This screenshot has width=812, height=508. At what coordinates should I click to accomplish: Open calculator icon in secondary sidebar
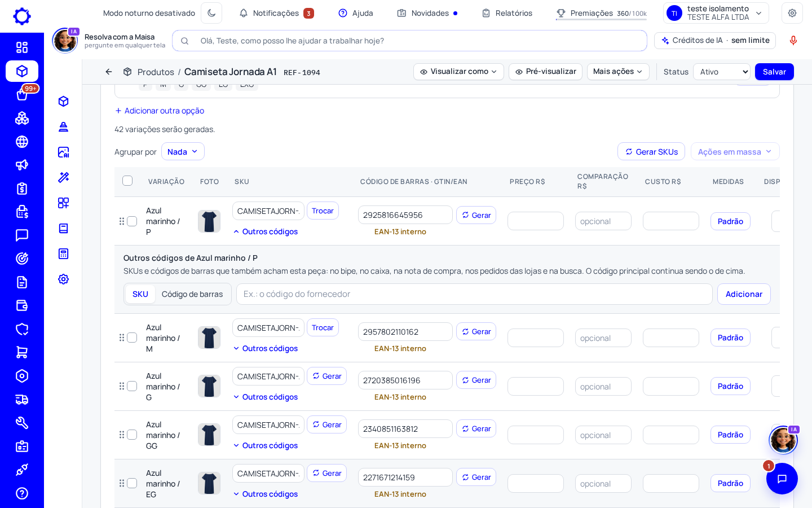pos(63,253)
